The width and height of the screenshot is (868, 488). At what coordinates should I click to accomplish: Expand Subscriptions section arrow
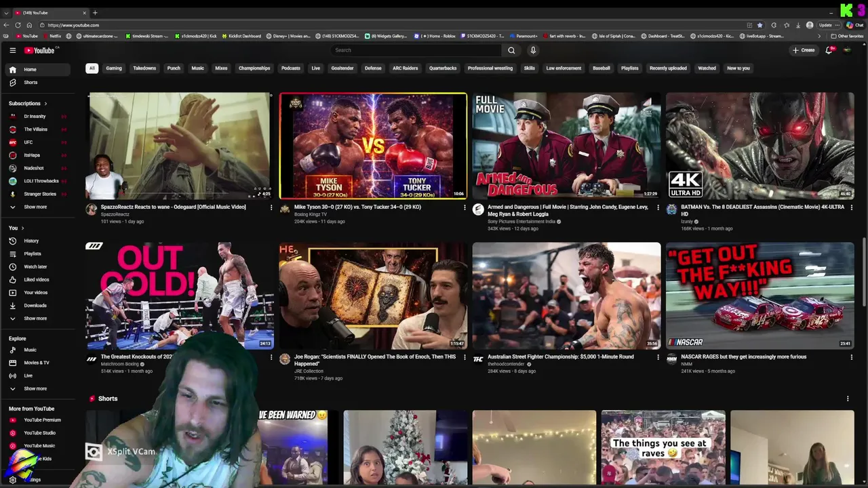tap(45, 104)
